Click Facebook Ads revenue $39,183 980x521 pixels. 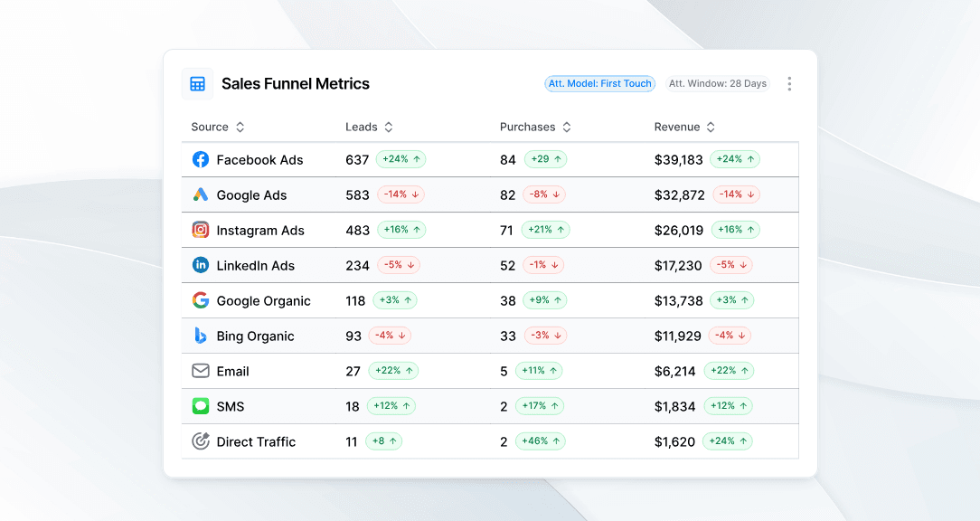[679, 160]
